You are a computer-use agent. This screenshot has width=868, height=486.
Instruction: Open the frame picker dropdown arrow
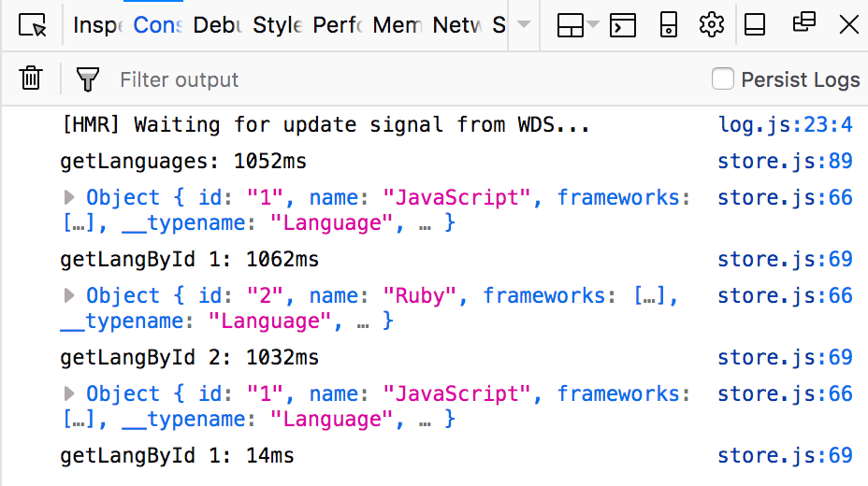click(x=593, y=24)
